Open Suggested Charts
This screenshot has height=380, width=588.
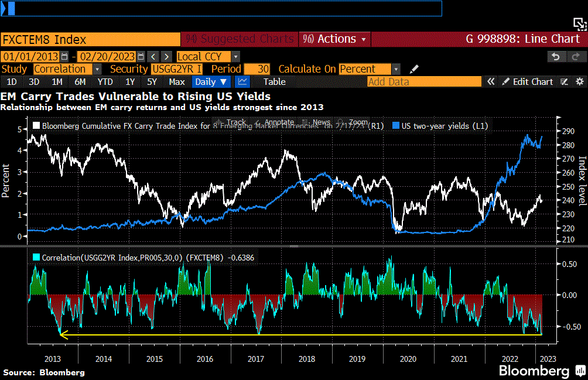click(x=240, y=39)
